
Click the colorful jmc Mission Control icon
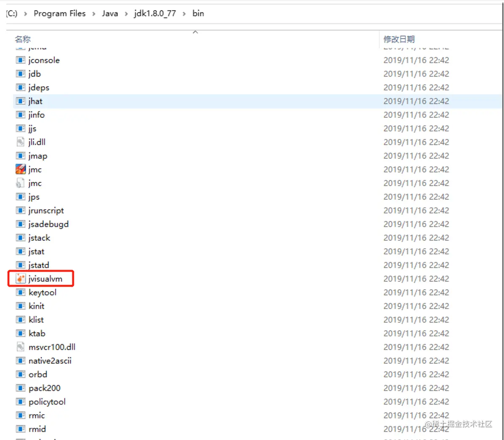(x=20, y=169)
